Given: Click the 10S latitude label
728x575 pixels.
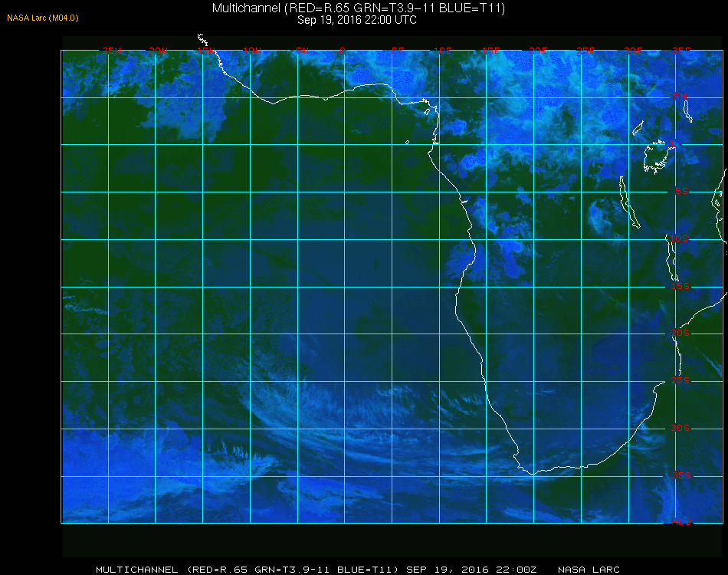Looking at the screenshot, I should 679,238.
